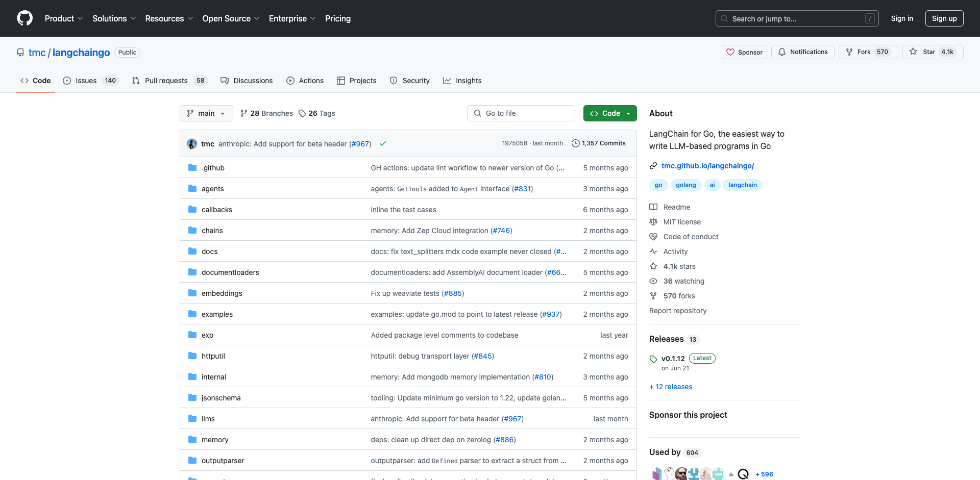This screenshot has width=980, height=480.
Task: Click the GitHub logo icon
Action: [24, 18]
